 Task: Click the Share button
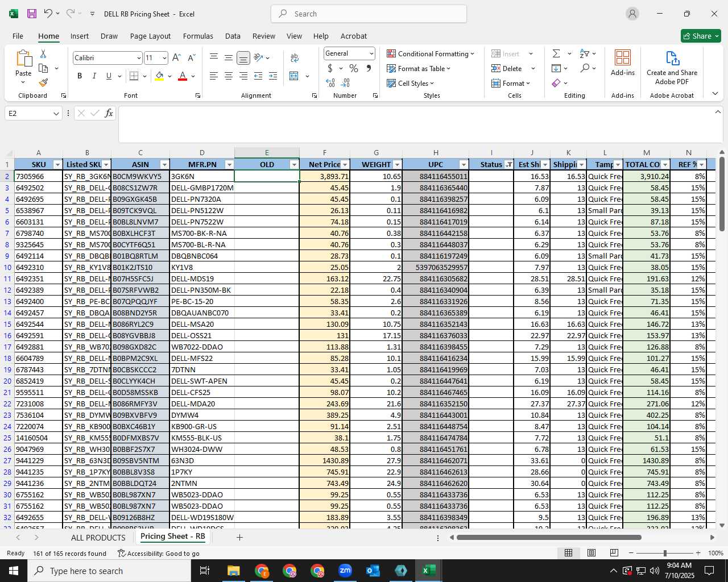[701, 36]
